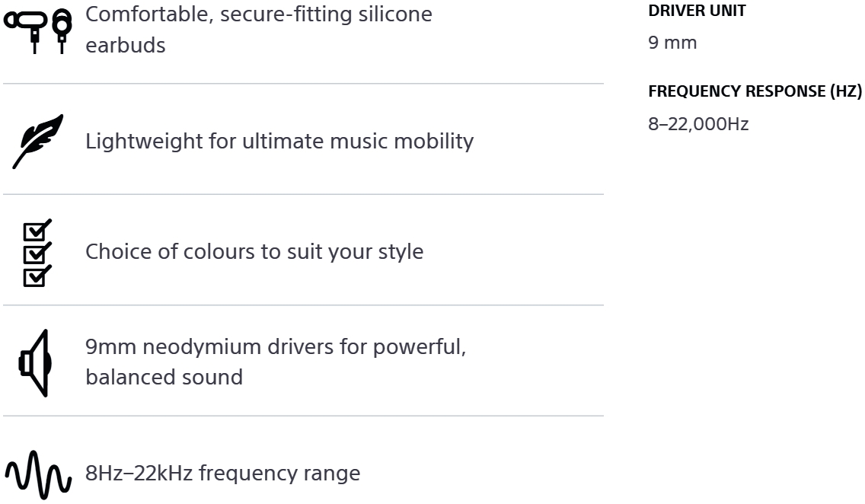This screenshot has width=865, height=504.
Task: Click the FREQUENCY RESPONSE (HZ) heading
Action: pyautogui.click(x=755, y=91)
